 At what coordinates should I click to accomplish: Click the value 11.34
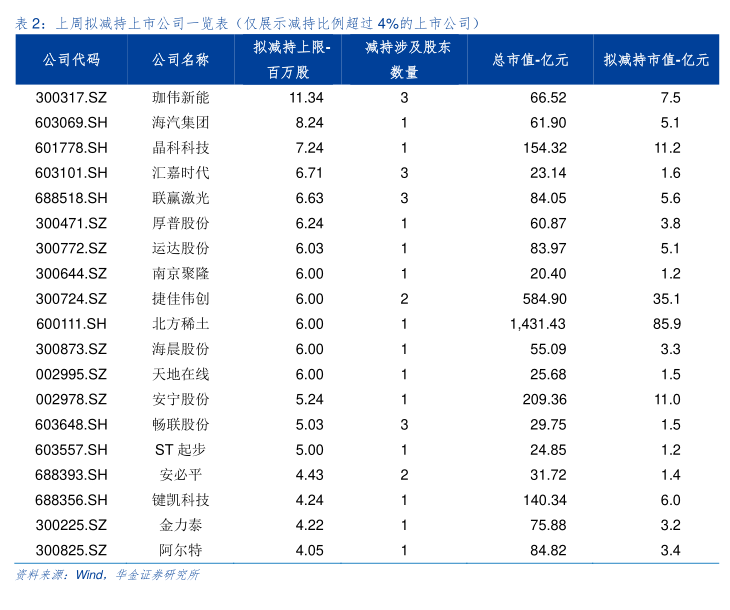(x=306, y=98)
